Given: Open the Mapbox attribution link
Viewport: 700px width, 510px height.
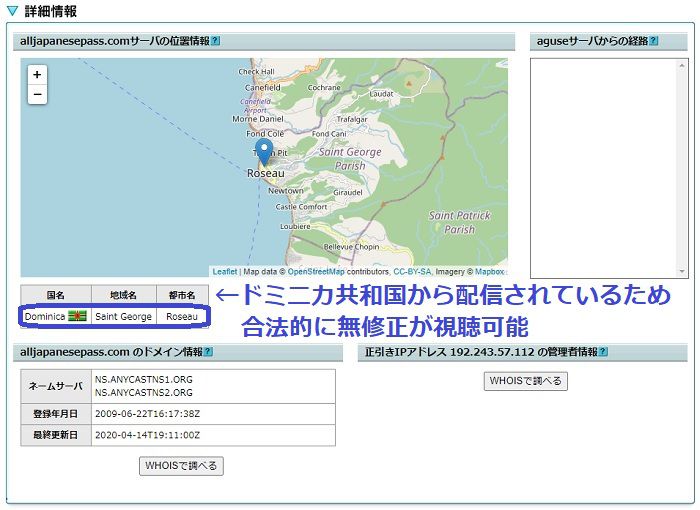Looking at the screenshot, I should (x=489, y=272).
